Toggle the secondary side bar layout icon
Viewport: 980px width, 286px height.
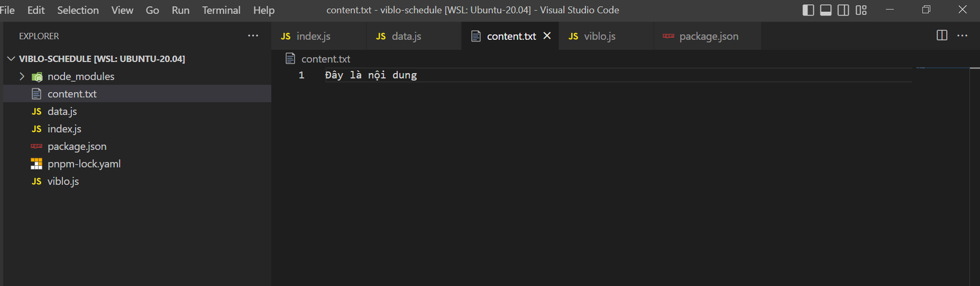(843, 10)
